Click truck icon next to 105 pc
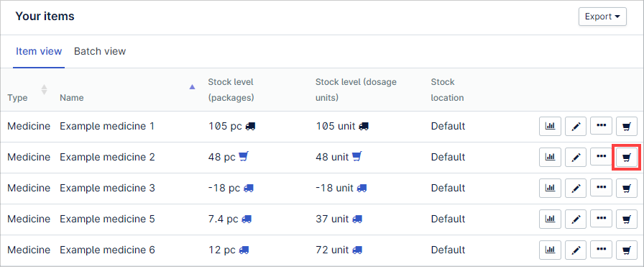Viewport: 644px width, 267px height. [250, 126]
